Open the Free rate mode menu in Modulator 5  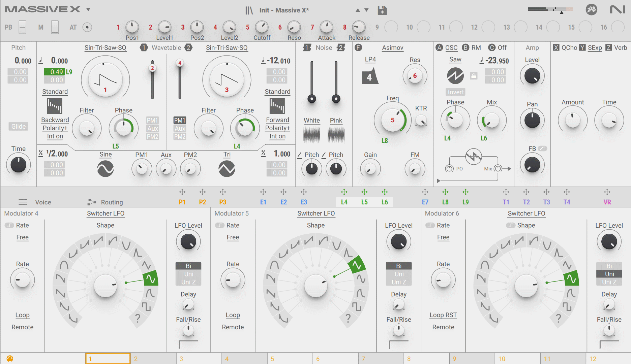click(x=233, y=237)
